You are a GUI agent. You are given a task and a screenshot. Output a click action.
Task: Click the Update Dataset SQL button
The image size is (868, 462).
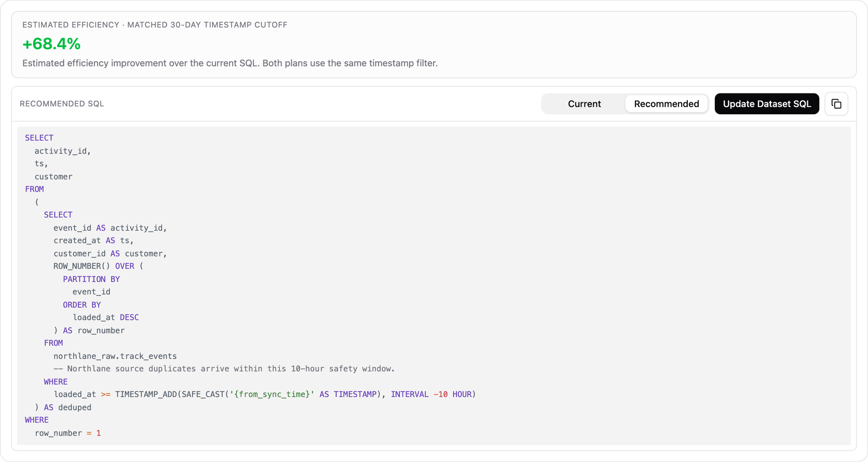(767, 104)
